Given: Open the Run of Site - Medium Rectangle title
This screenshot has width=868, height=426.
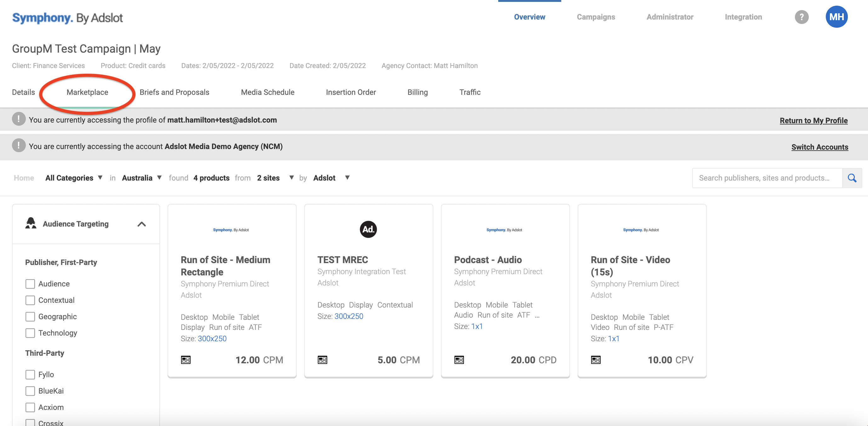Looking at the screenshot, I should 226,266.
